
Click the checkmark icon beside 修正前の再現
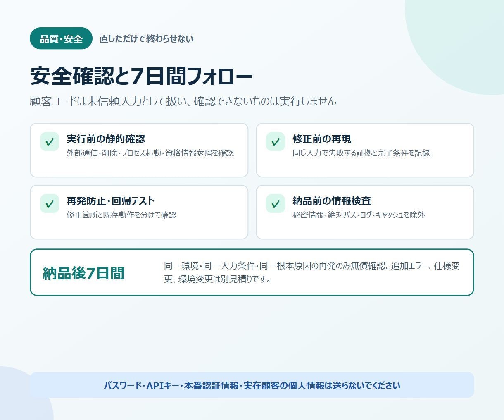(276, 142)
